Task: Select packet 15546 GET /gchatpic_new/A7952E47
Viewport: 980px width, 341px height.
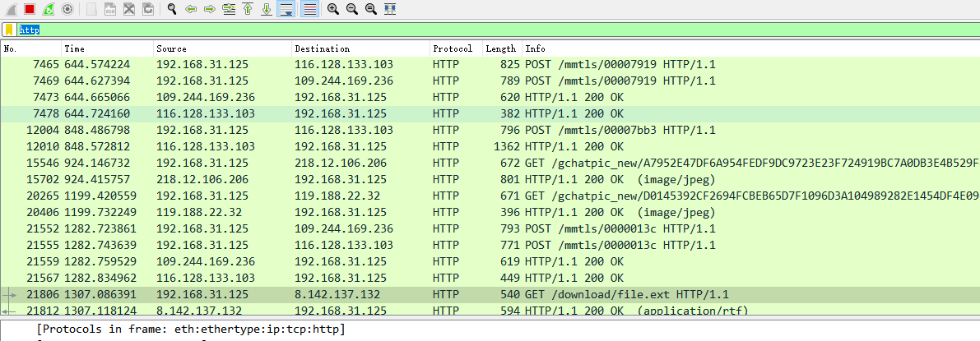Action: pos(490,163)
